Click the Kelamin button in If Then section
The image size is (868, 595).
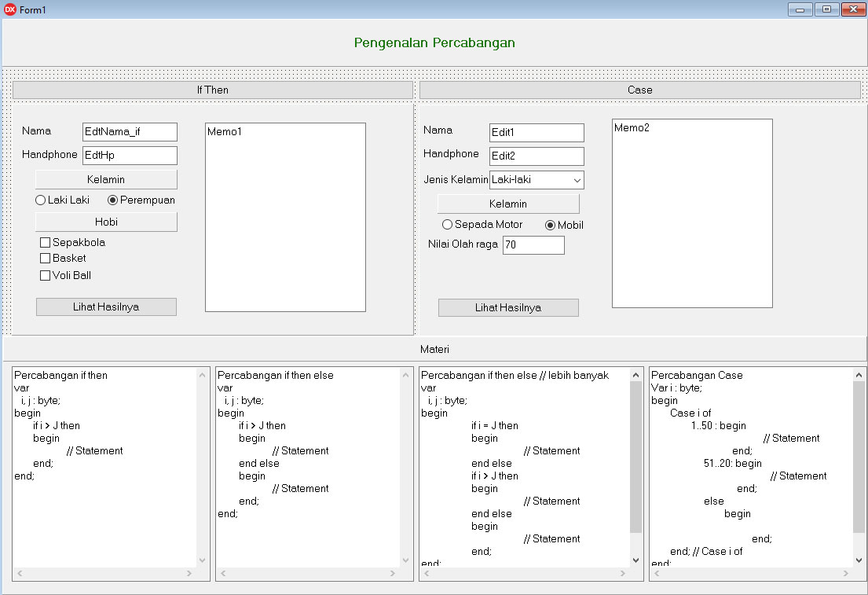106,179
